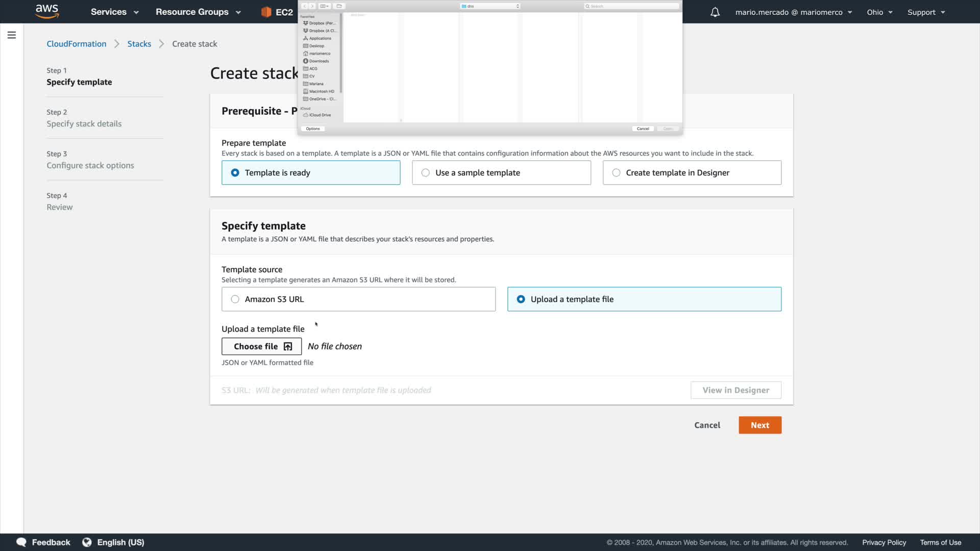Click the file dialog Search field

632,6
